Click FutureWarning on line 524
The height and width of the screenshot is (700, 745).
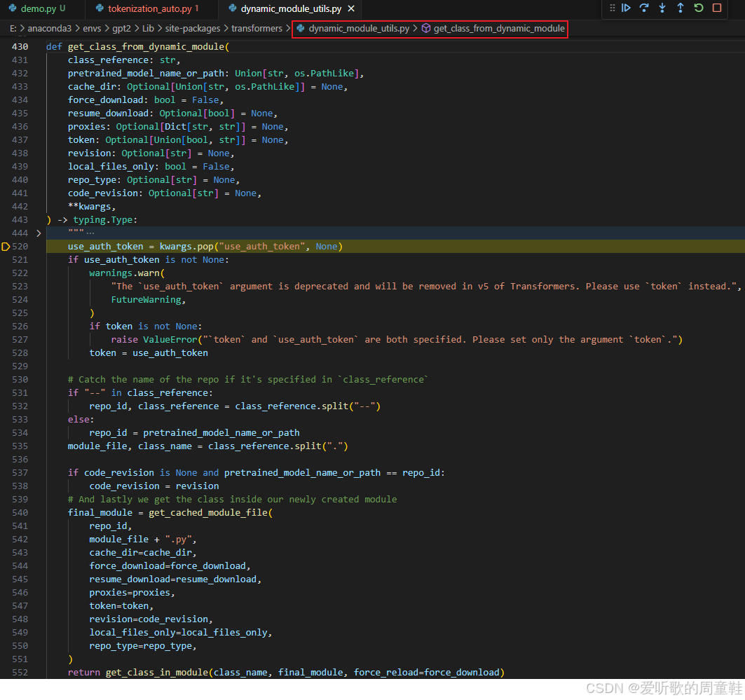pos(146,300)
